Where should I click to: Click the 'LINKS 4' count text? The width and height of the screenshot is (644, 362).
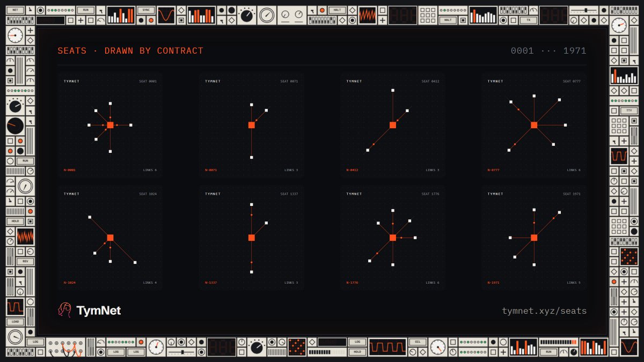pos(150,283)
